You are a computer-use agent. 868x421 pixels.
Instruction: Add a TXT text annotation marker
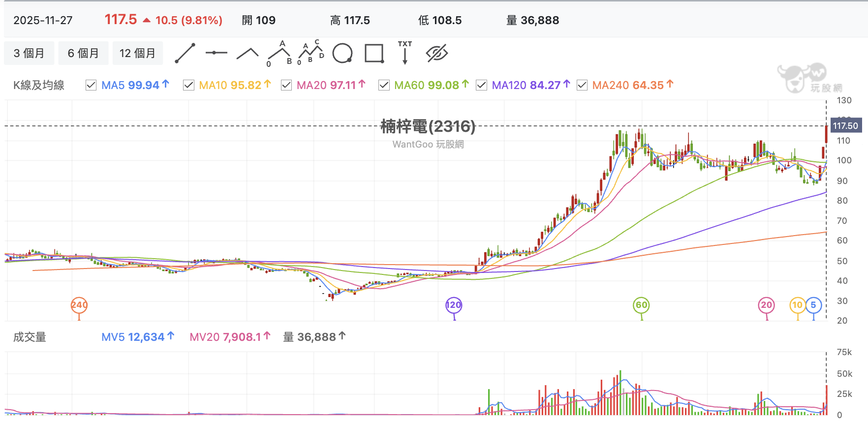click(x=405, y=52)
